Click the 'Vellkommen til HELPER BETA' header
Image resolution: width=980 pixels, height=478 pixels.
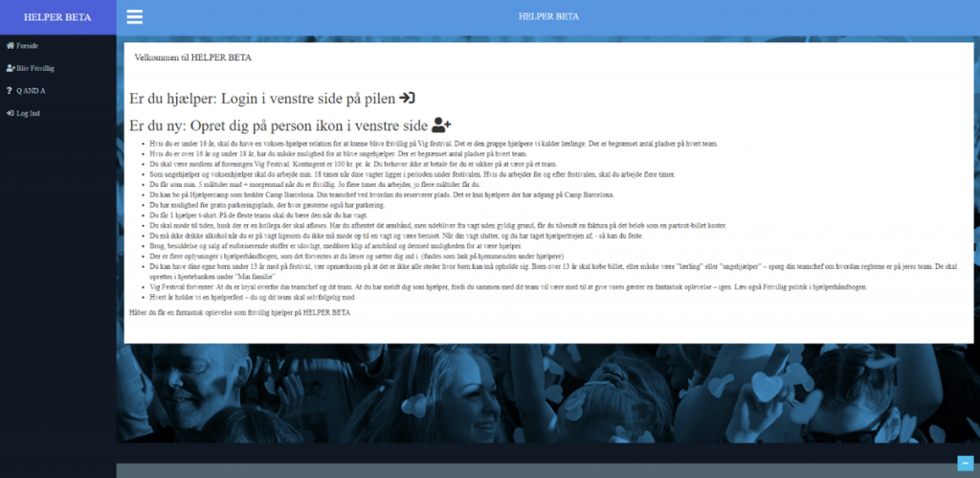click(x=193, y=57)
